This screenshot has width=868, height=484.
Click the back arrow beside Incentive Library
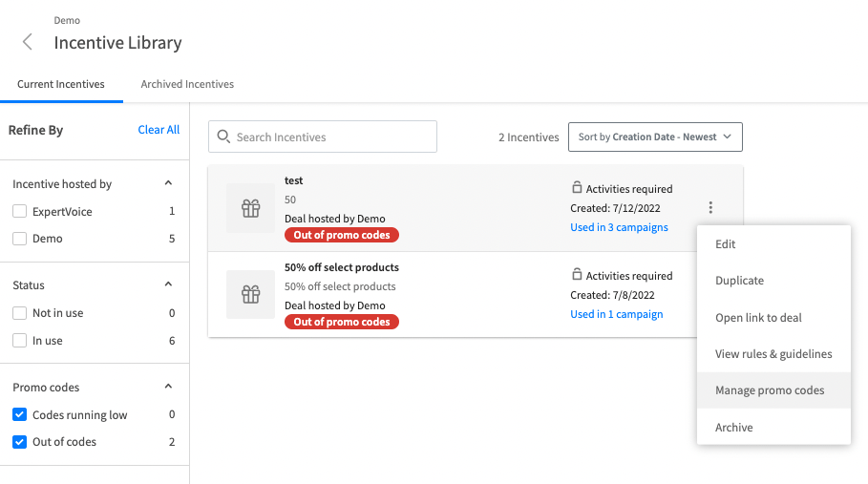click(x=28, y=42)
